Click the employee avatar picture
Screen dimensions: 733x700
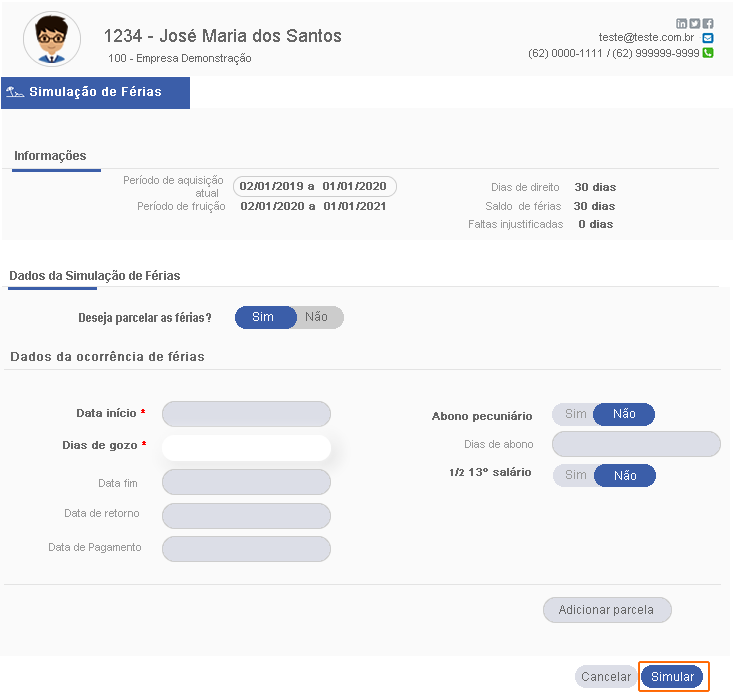click(x=52, y=39)
